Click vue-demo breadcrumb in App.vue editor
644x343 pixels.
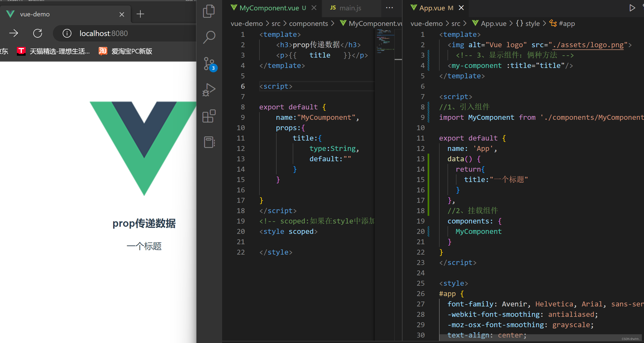tap(427, 23)
